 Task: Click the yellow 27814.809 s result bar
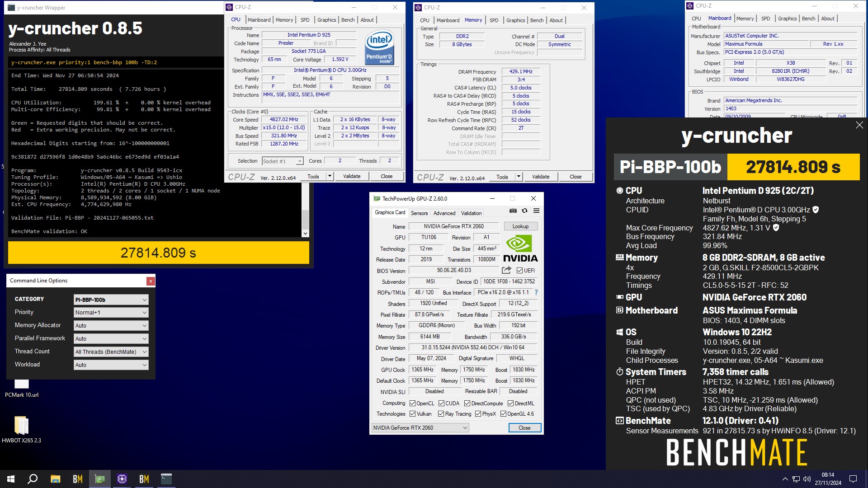click(x=159, y=253)
